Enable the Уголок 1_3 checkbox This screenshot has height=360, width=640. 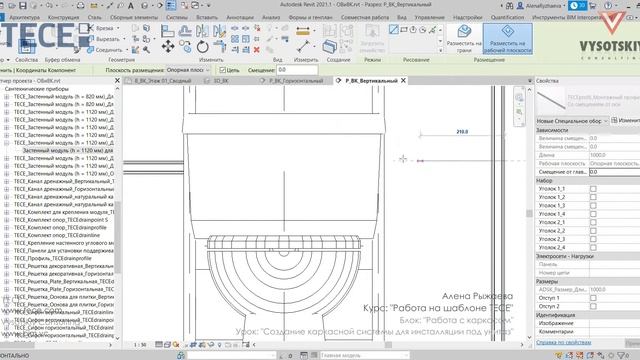(593, 205)
